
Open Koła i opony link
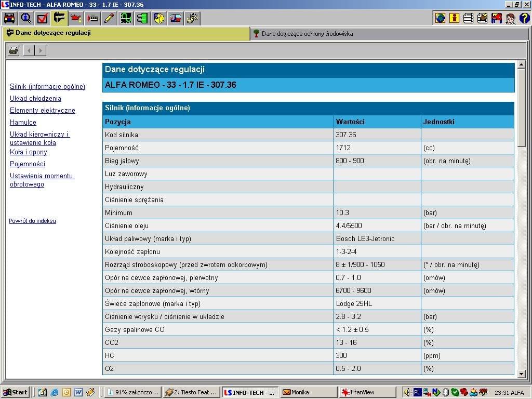pyautogui.click(x=29, y=152)
